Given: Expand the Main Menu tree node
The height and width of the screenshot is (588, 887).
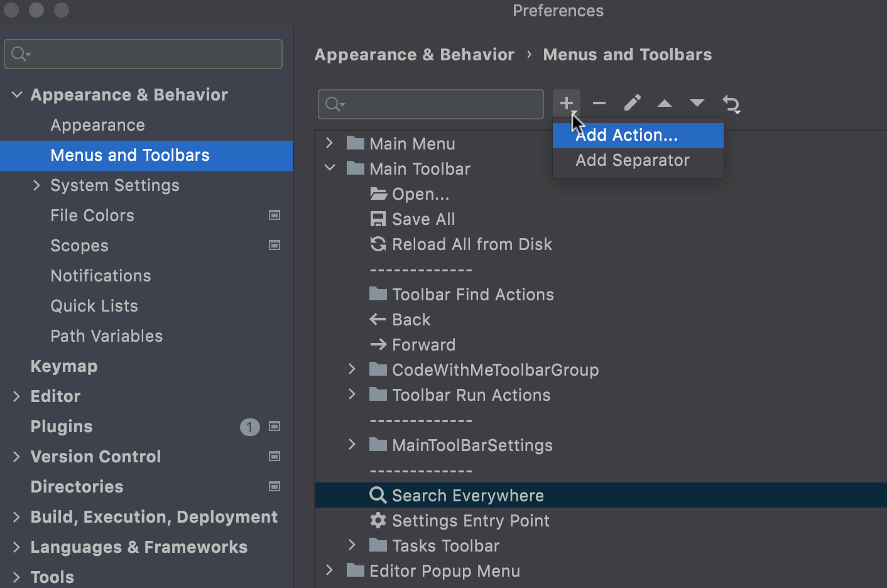Looking at the screenshot, I should click(330, 143).
